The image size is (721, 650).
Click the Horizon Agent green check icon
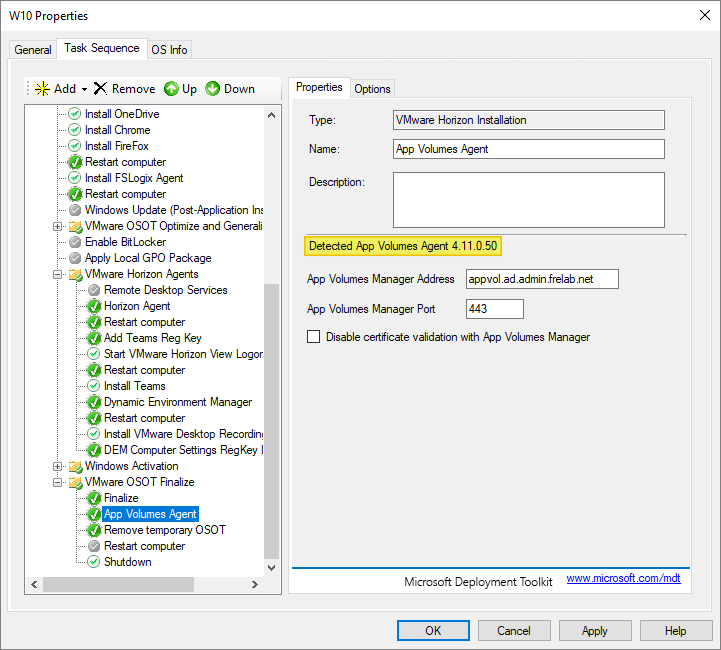click(94, 306)
